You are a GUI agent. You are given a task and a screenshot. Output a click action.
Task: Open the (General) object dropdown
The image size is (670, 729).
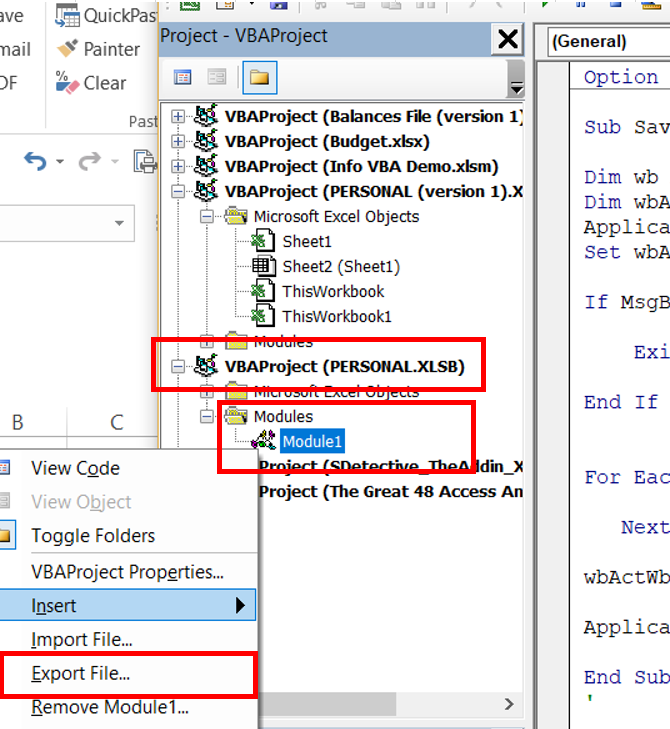609,42
